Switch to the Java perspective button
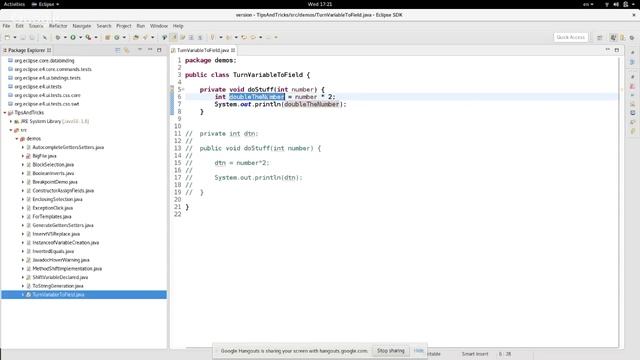The width and height of the screenshot is (640, 360). 613,37
